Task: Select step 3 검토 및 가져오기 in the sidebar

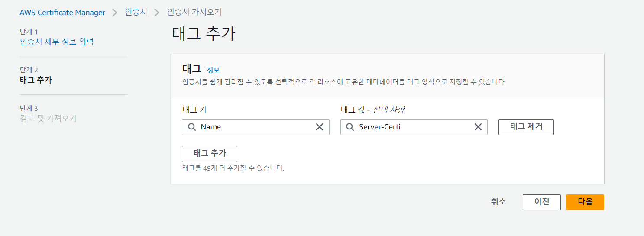Action: (x=48, y=119)
